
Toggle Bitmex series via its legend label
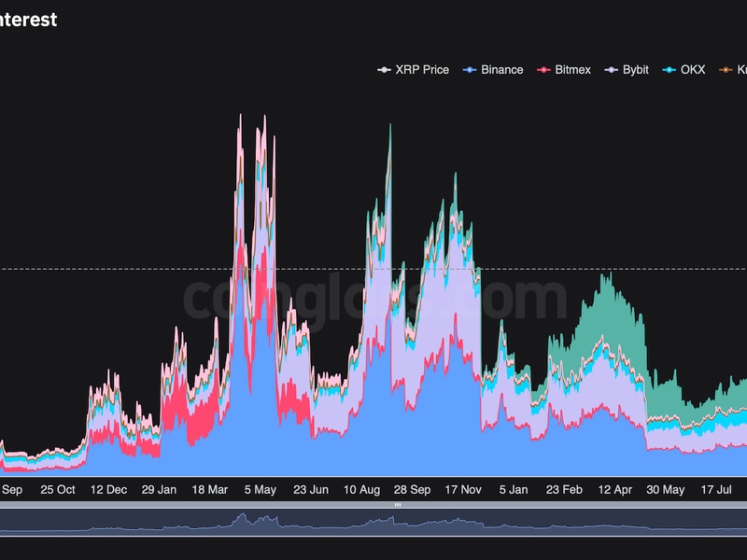572,70
